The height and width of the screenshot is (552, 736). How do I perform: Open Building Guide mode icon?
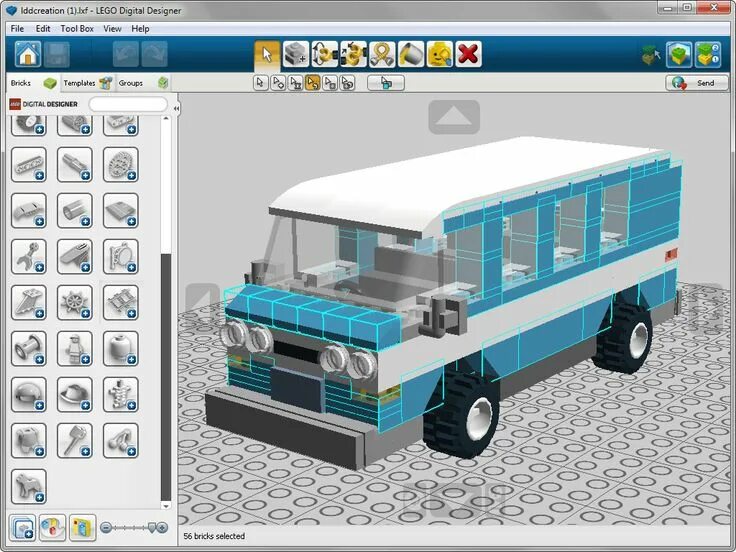[708, 54]
